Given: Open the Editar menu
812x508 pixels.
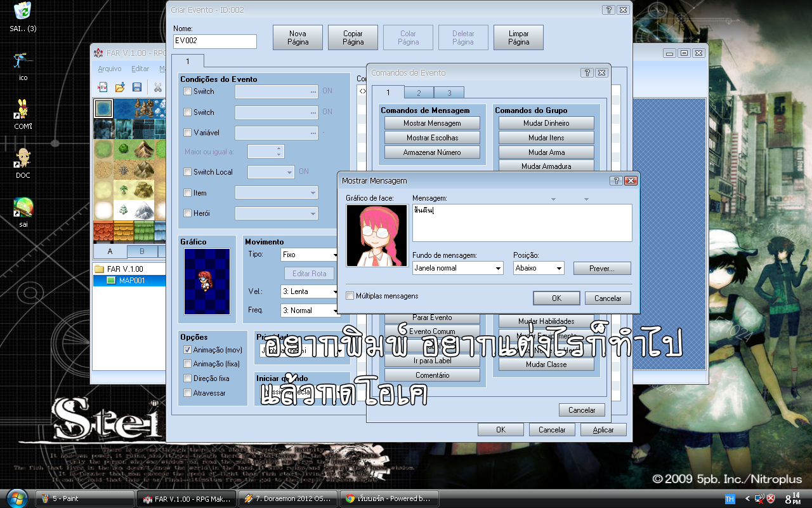Looking at the screenshot, I should 140,69.
